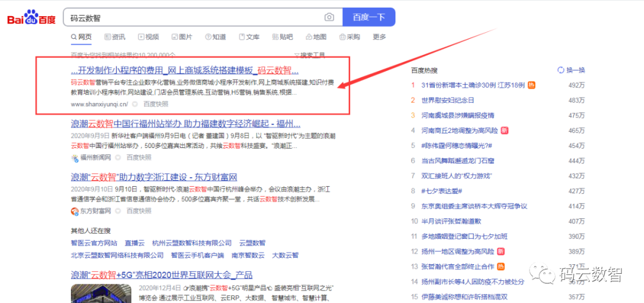Click the 换一换 refresh icon
Image resolution: width=644 pixels, height=303 pixels.
561,70
